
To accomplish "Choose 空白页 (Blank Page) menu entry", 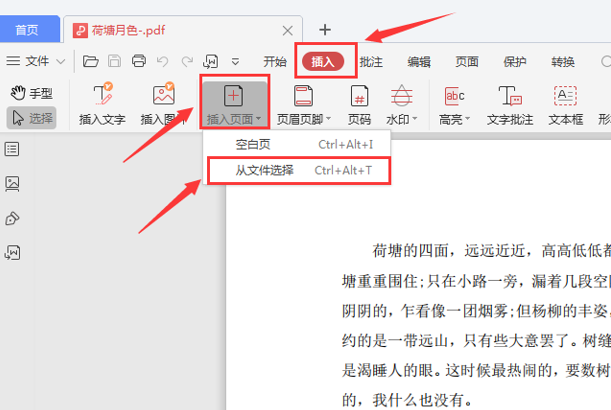I will pos(252,145).
